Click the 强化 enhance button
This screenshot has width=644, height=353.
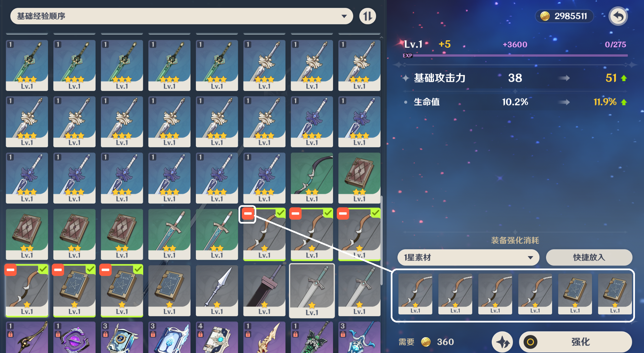[x=576, y=342]
